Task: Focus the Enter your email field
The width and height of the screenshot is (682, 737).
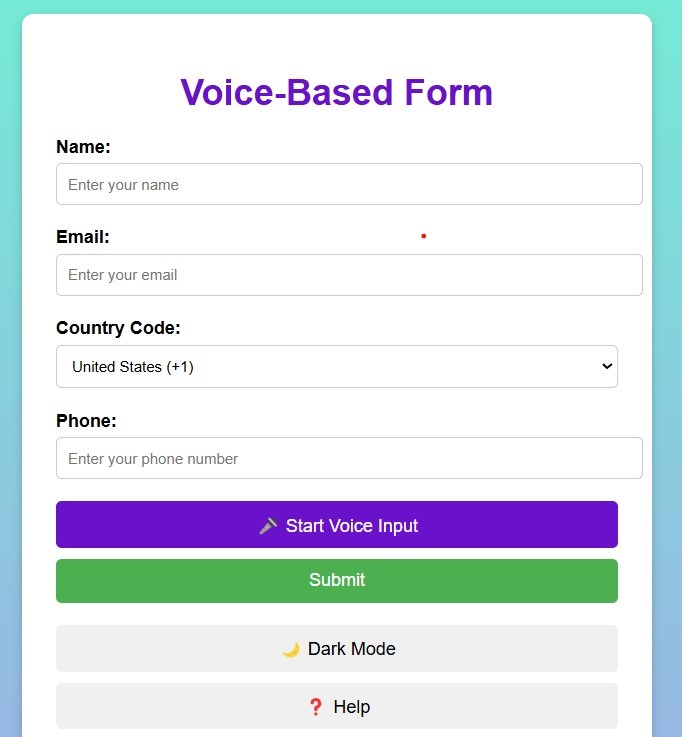Action: click(349, 275)
